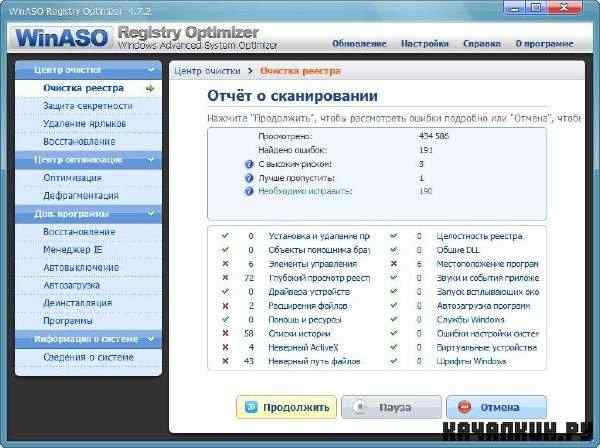
Task: Click the arrow icon beside Очистка реестра
Action: point(150,88)
